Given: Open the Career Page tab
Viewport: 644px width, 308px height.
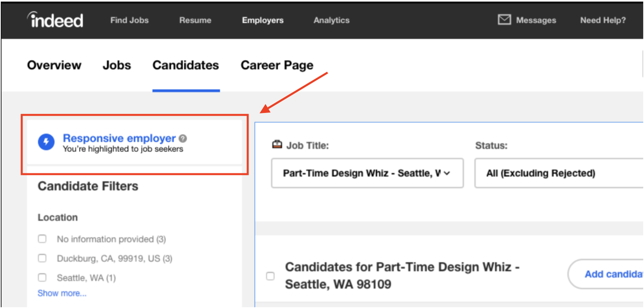Looking at the screenshot, I should click(277, 65).
